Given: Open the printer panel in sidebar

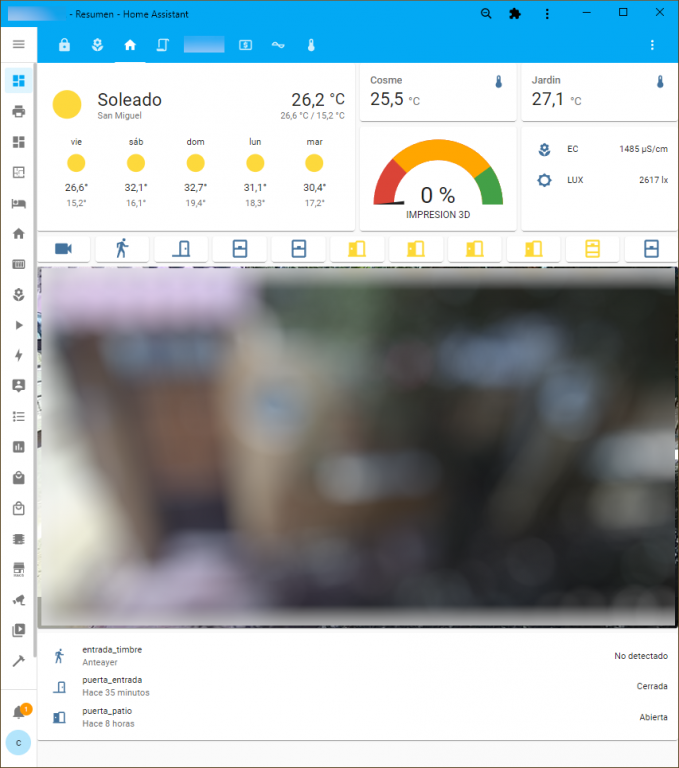Looking at the screenshot, I should [18, 111].
